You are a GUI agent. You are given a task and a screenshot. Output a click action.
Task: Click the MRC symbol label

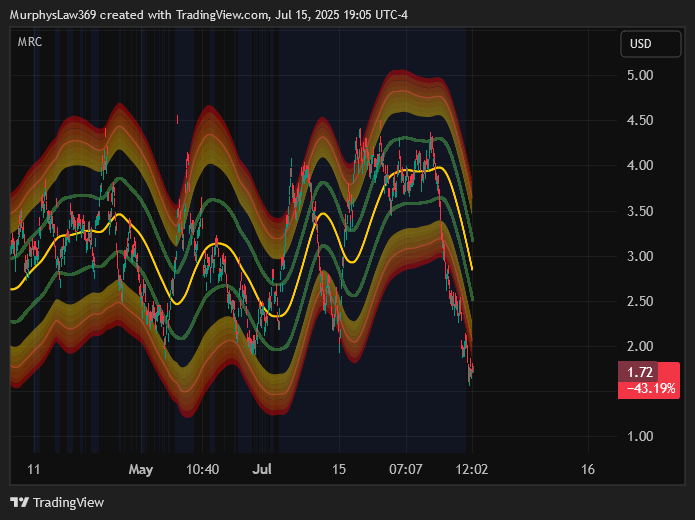click(30, 42)
